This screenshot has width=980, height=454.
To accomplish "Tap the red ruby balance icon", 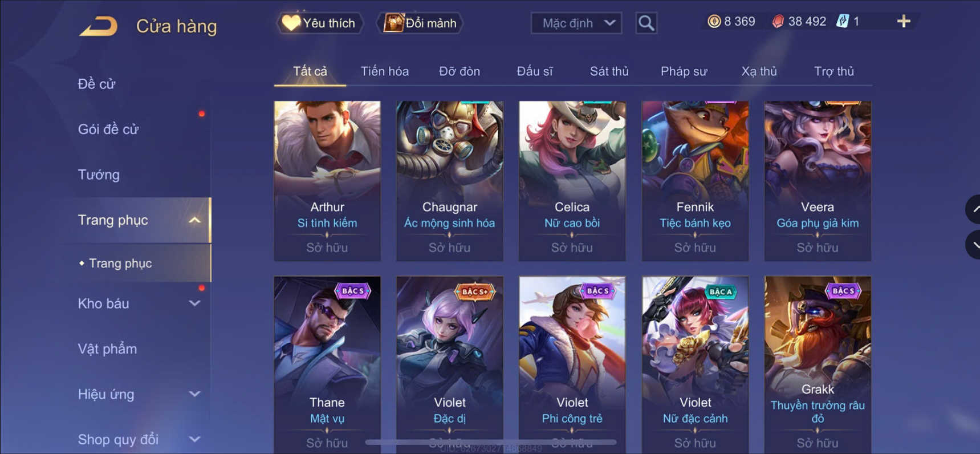I will (x=778, y=22).
